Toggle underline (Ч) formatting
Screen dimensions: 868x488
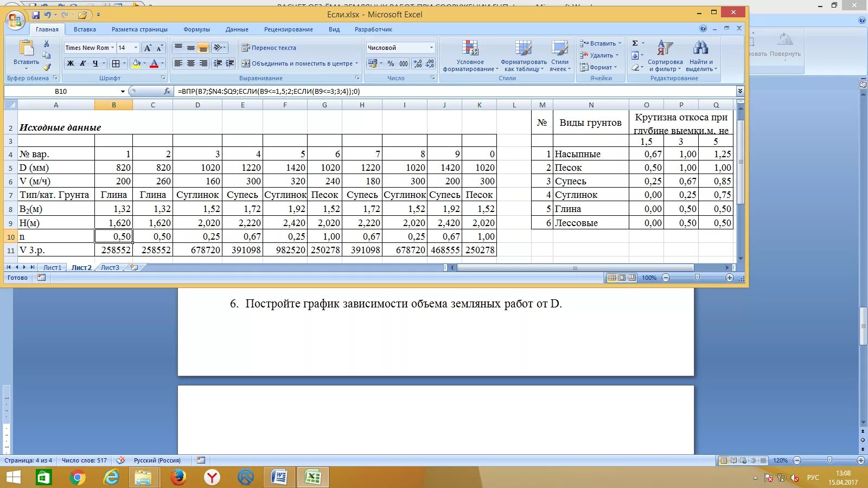95,63
